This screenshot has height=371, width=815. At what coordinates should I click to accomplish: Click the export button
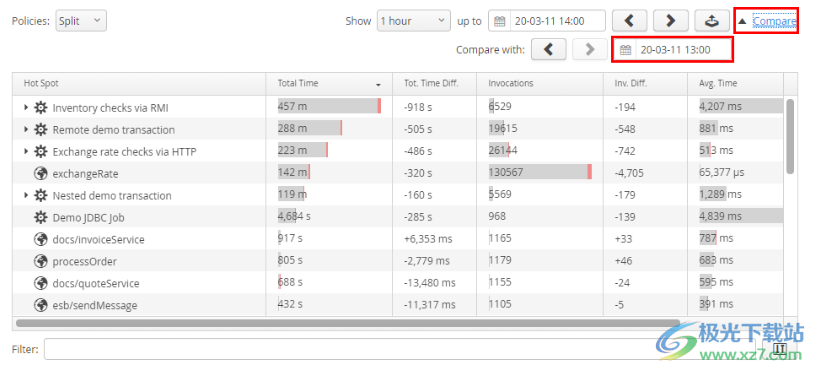[x=712, y=21]
